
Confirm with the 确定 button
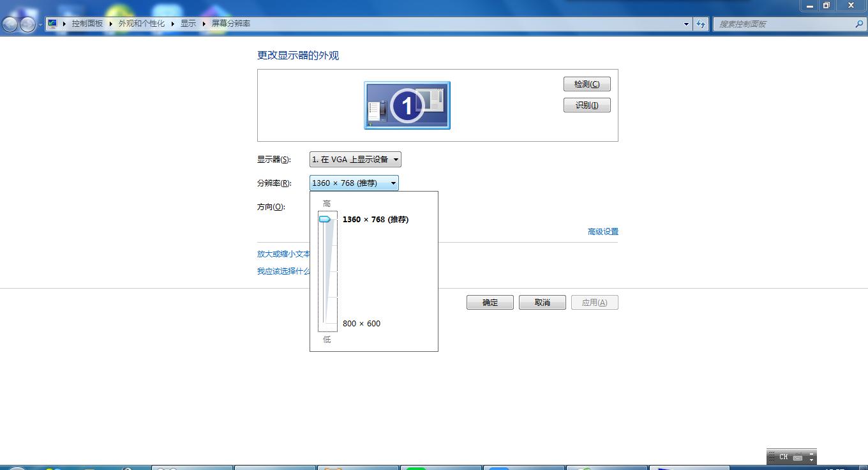490,303
